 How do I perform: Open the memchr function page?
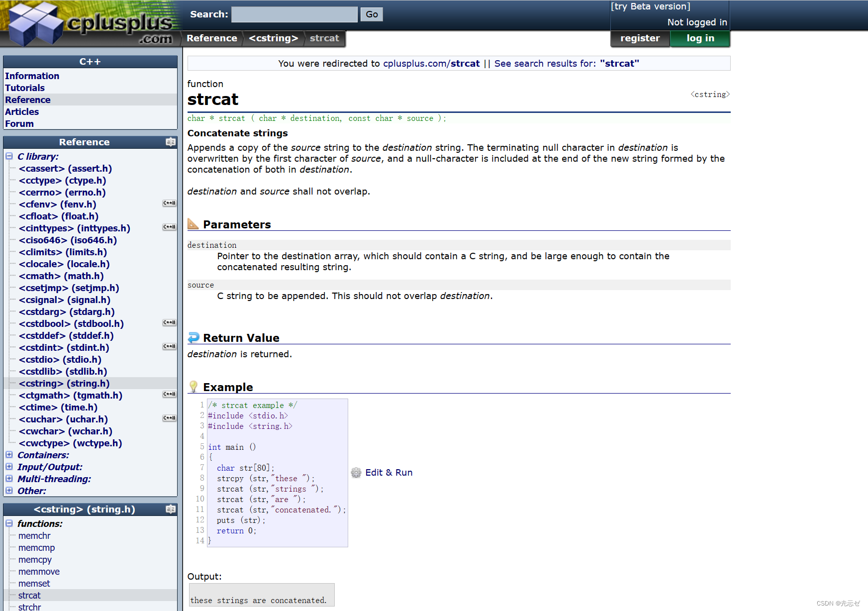coord(34,536)
